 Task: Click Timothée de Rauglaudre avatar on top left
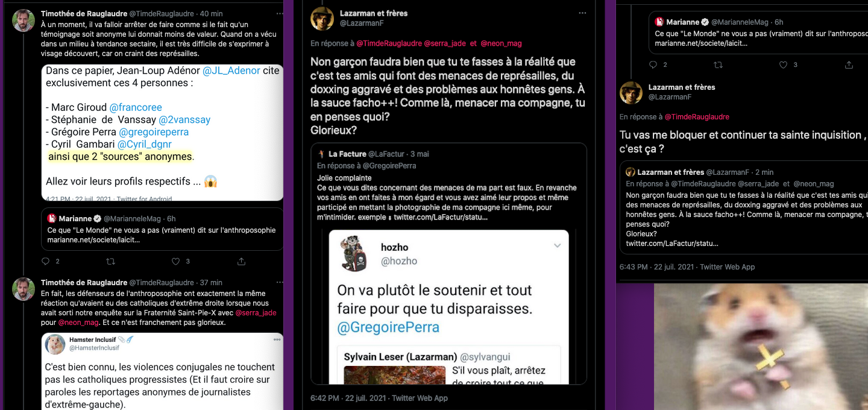(x=24, y=20)
